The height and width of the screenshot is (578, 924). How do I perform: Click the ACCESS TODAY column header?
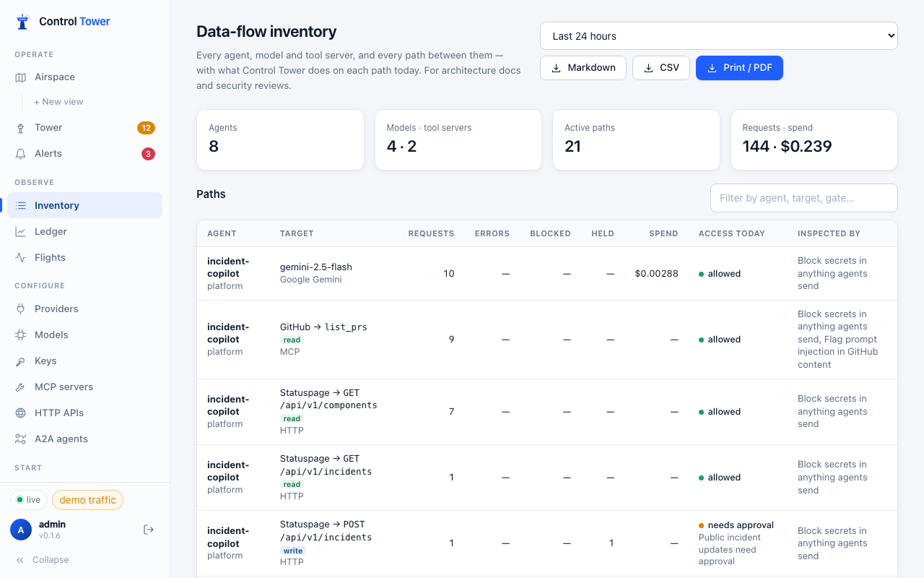731,233
